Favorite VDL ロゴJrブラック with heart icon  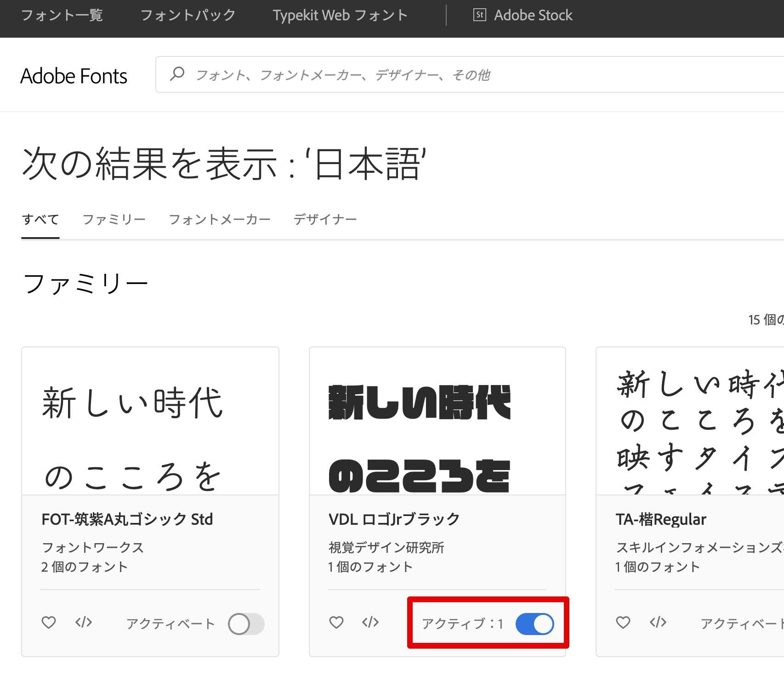click(336, 623)
